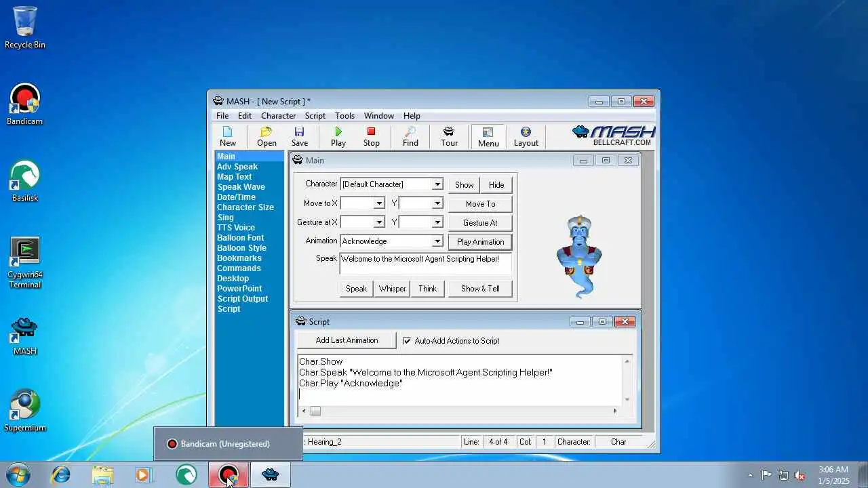This screenshot has width=868, height=488.
Task: Open the Help menu
Action: pyautogui.click(x=412, y=116)
